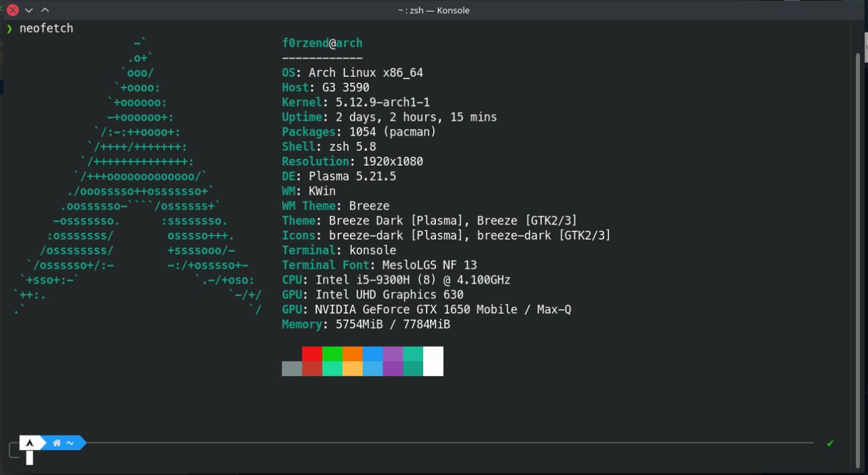Image resolution: width=868 pixels, height=475 pixels.
Task: Minimize Konsole using the down chevron button
Action: (28, 10)
